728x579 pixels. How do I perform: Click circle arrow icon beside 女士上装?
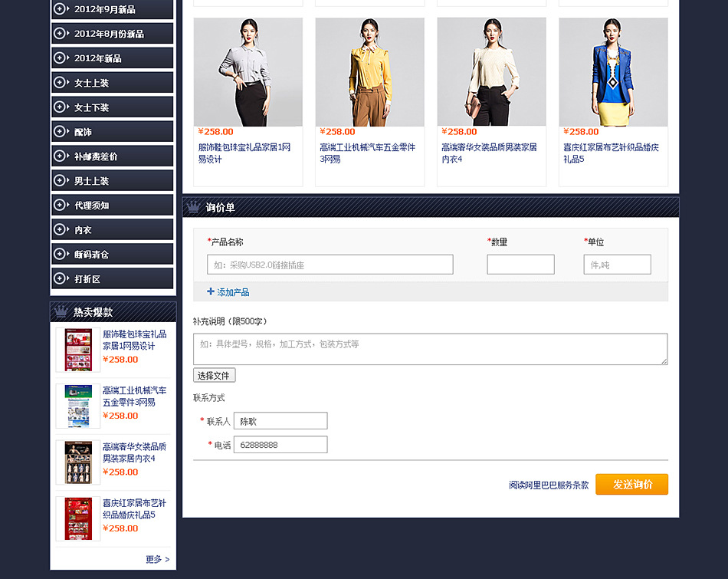pos(61,82)
